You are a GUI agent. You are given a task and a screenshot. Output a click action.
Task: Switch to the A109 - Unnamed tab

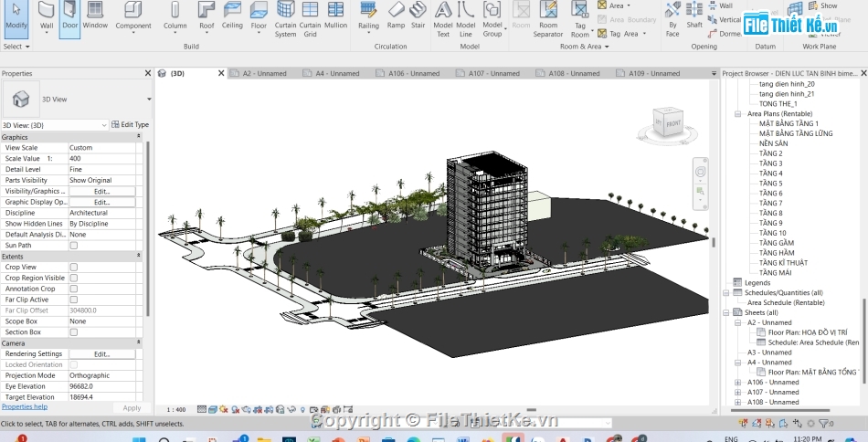pos(654,73)
